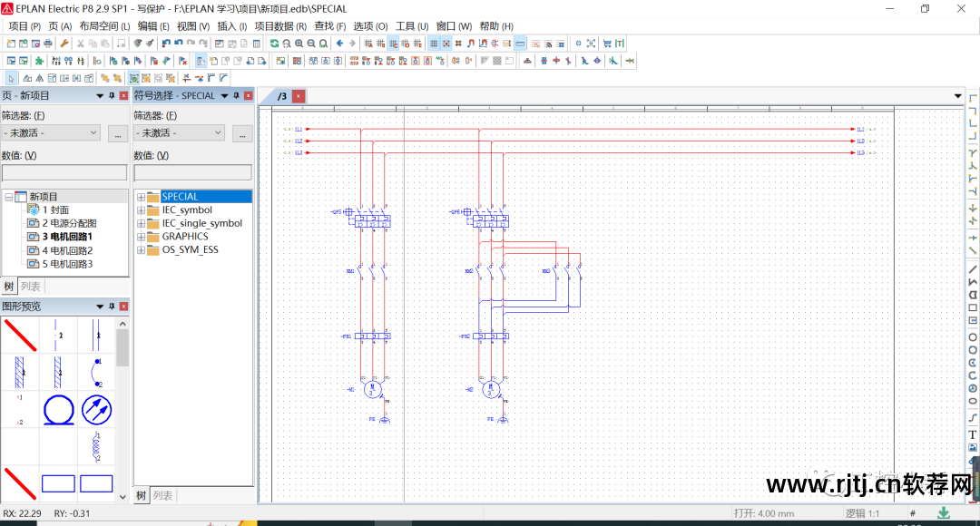The width and height of the screenshot is (980, 526).
Task: Open the symbol filter dropdown 未激活
Action: [180, 133]
